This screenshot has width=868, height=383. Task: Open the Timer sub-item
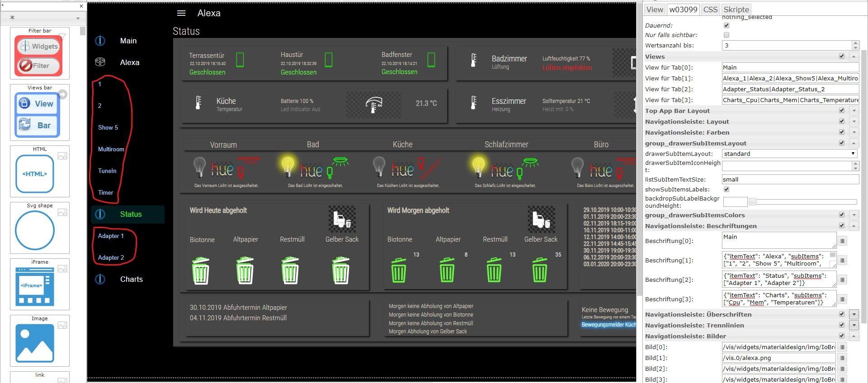point(106,192)
